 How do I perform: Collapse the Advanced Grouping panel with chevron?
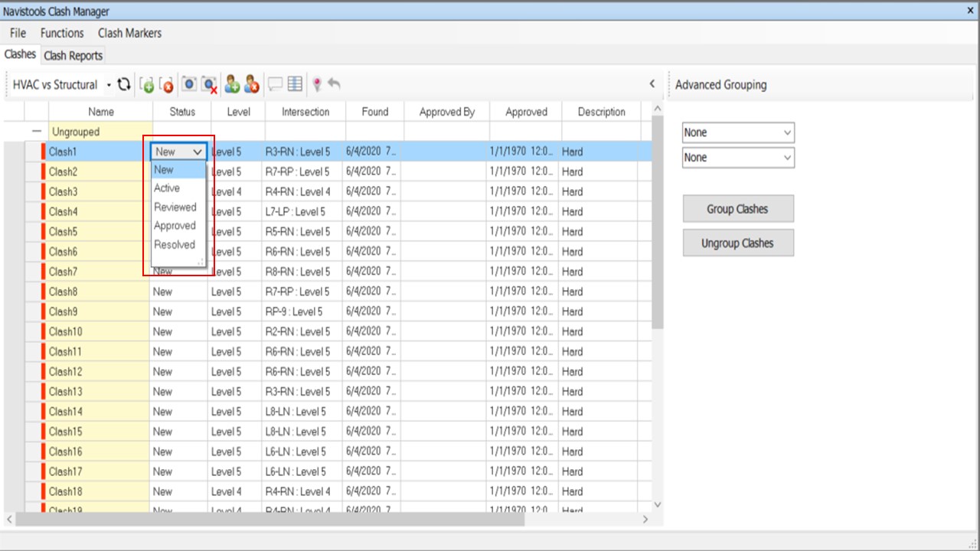(652, 84)
